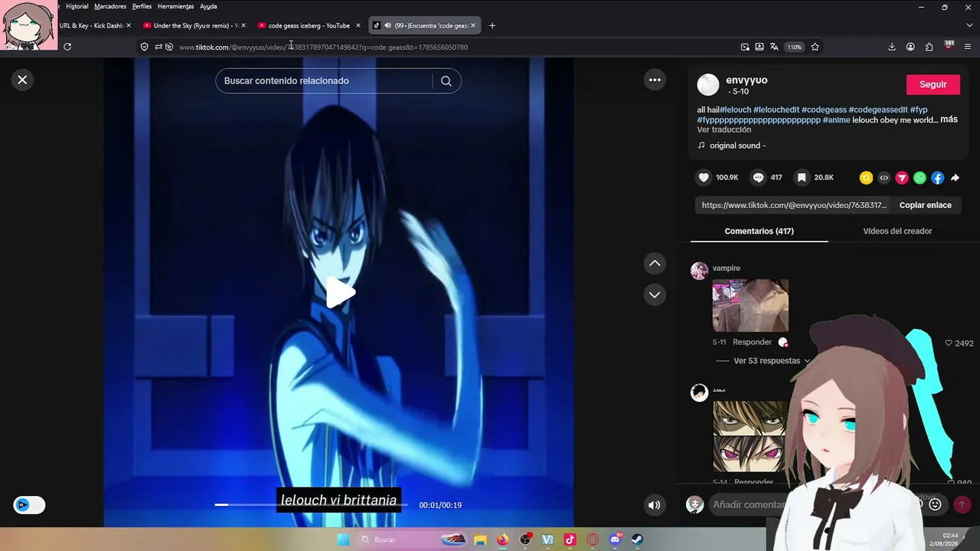Open envyyuo's profile avatar
980x551 pixels.
[x=708, y=84]
